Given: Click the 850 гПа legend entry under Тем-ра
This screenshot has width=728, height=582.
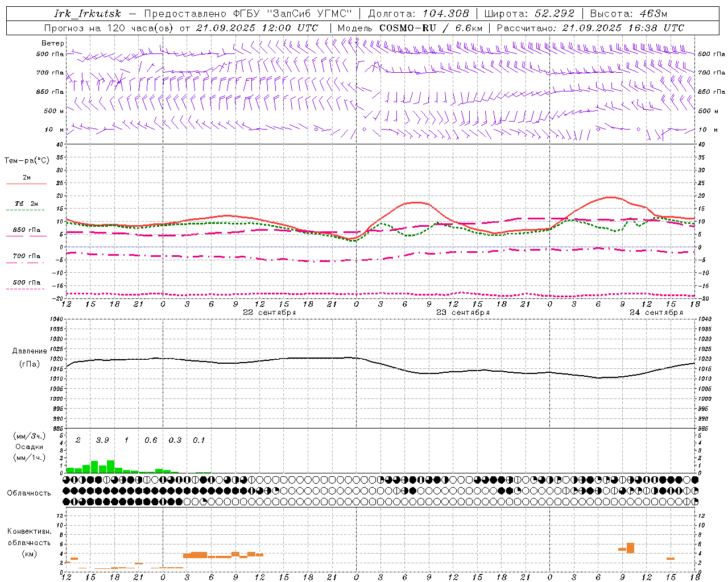Looking at the screenshot, I should tap(27, 230).
